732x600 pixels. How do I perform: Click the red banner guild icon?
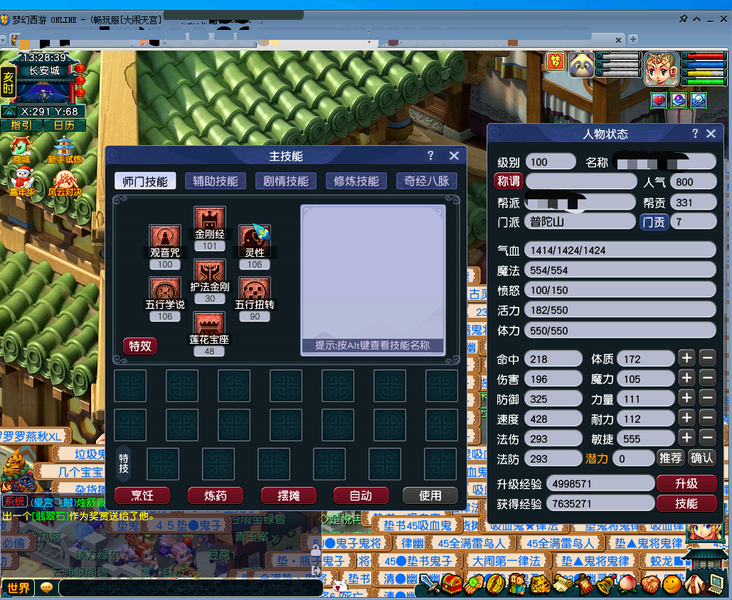point(584,584)
